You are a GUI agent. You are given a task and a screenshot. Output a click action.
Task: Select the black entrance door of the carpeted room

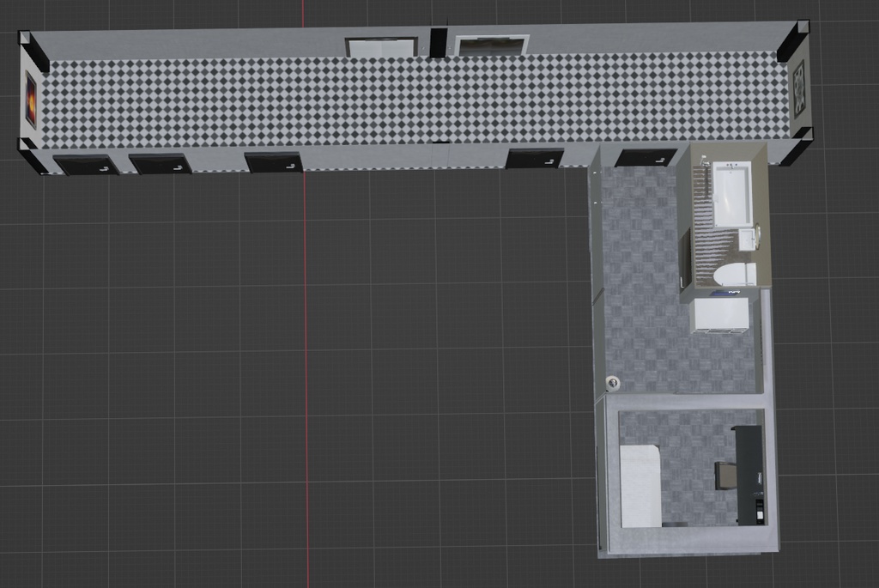tap(646, 157)
